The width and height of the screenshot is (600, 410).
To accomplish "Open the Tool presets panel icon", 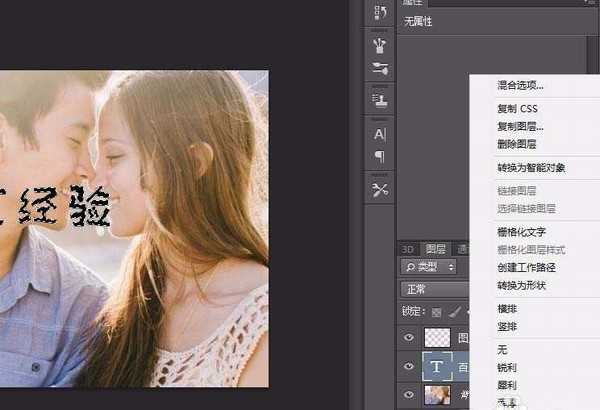I will 380,190.
